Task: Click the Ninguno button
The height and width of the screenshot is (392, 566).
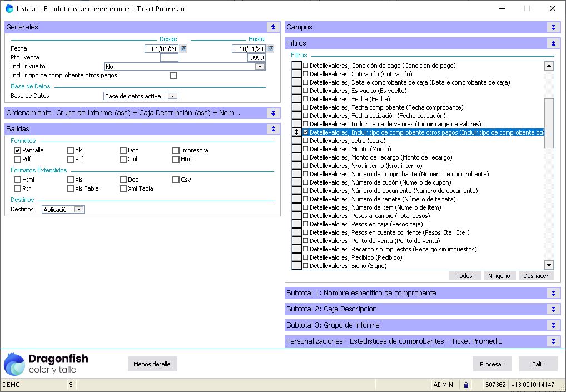Action: click(x=499, y=276)
